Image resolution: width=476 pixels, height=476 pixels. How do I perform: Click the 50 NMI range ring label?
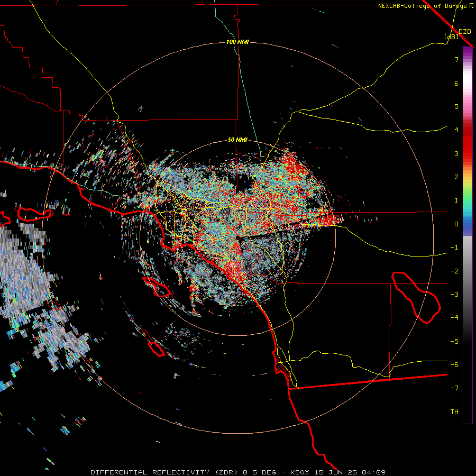coord(237,140)
